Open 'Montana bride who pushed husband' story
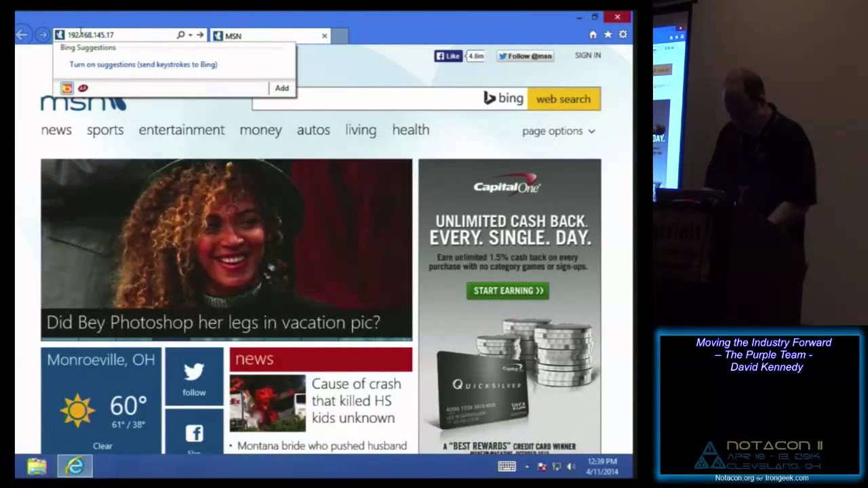This screenshot has height=488, width=868. tap(322, 446)
